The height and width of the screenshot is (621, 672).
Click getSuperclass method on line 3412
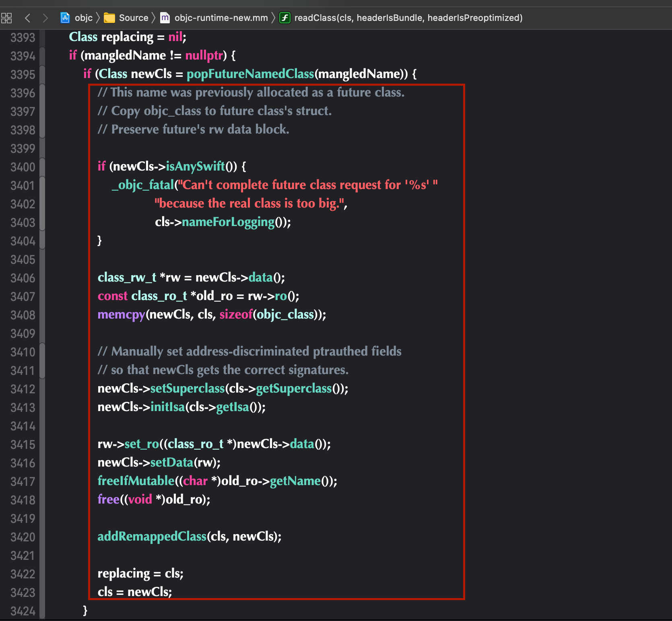[x=294, y=388]
